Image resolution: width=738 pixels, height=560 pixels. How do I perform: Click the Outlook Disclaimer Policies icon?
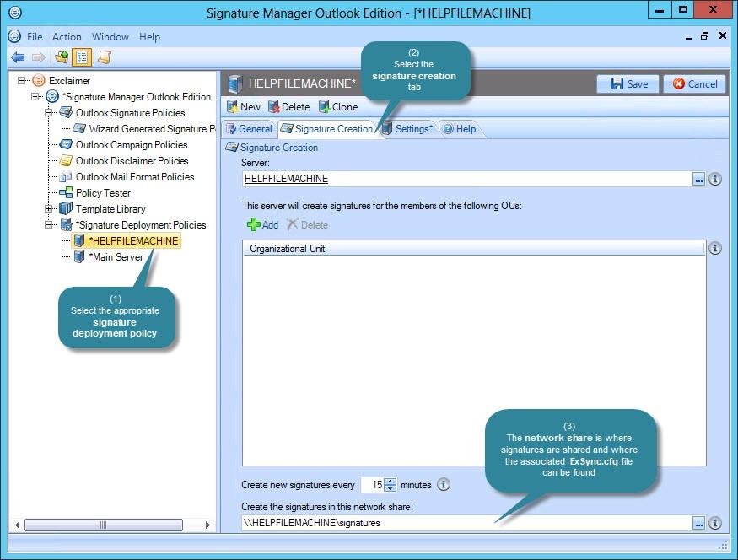[66, 160]
